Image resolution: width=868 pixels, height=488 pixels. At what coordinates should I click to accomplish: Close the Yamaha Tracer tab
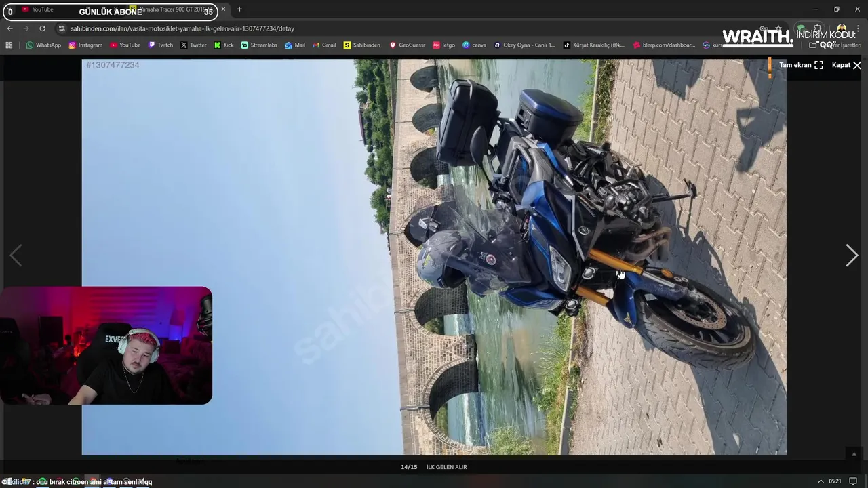tap(223, 9)
